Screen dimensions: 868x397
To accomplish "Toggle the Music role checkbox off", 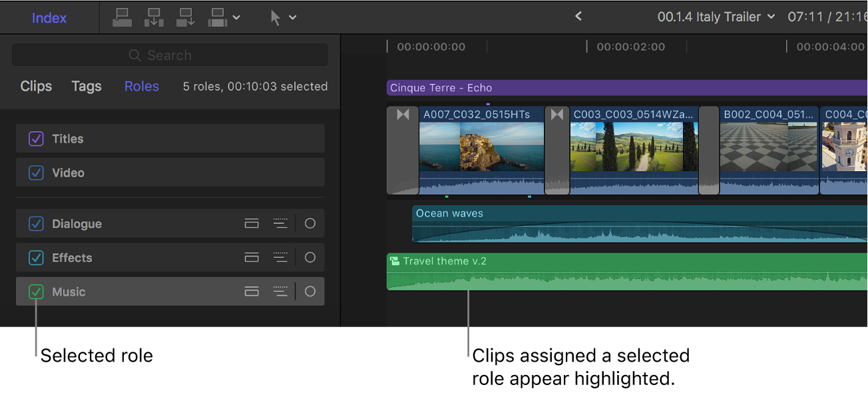I will [35, 291].
